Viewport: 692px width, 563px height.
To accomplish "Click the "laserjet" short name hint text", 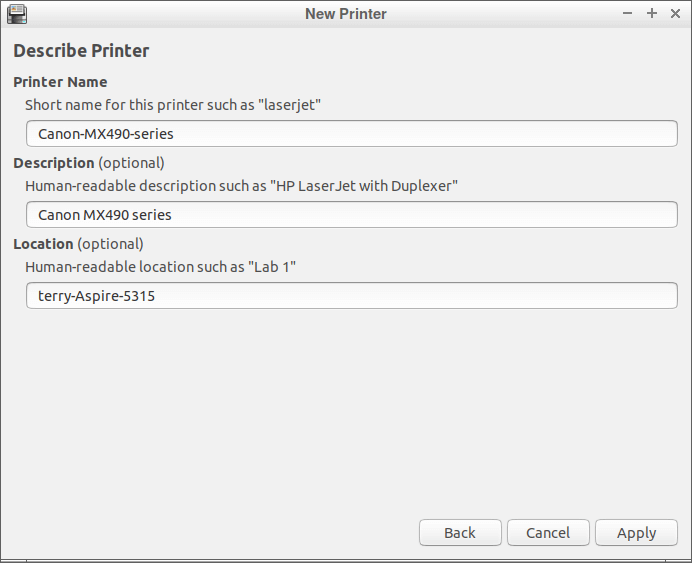I will (173, 105).
